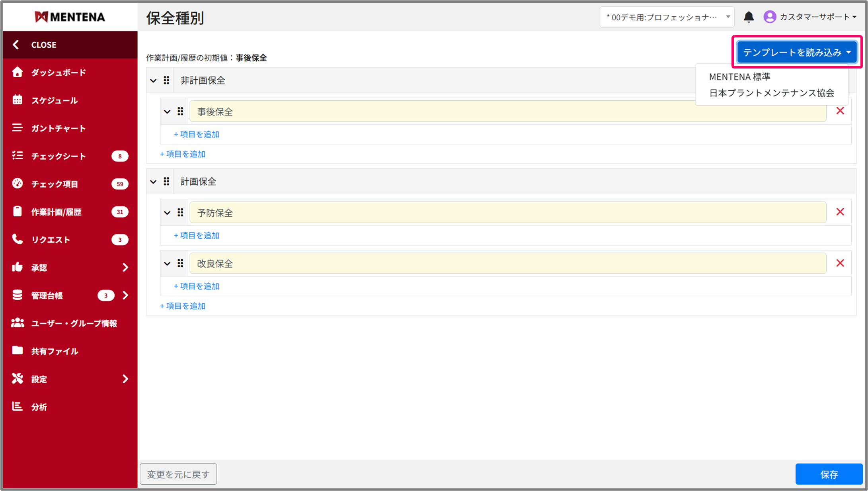Screen dimensions: 868x491
Task: Click 項目を追加 link under 改良保全
Action: click(197, 286)
